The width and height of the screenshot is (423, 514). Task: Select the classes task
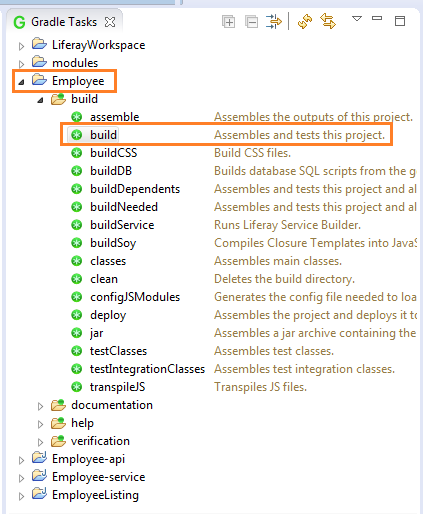[x=108, y=261]
